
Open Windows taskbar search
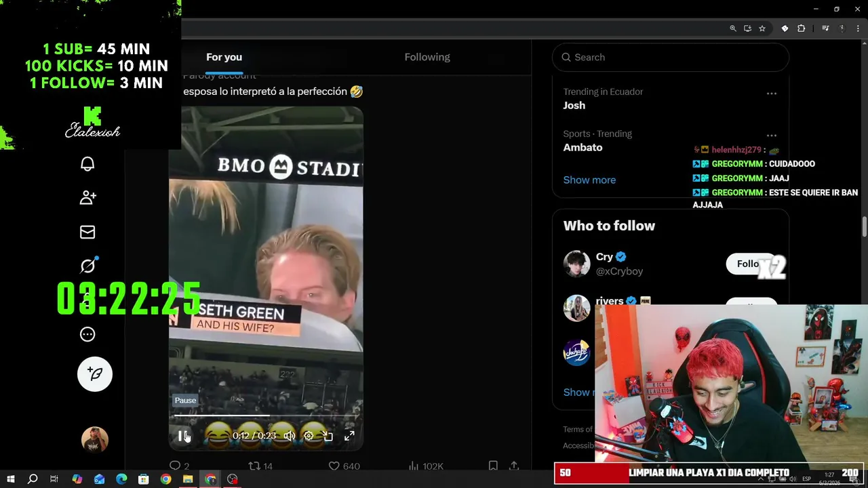pos(33,479)
